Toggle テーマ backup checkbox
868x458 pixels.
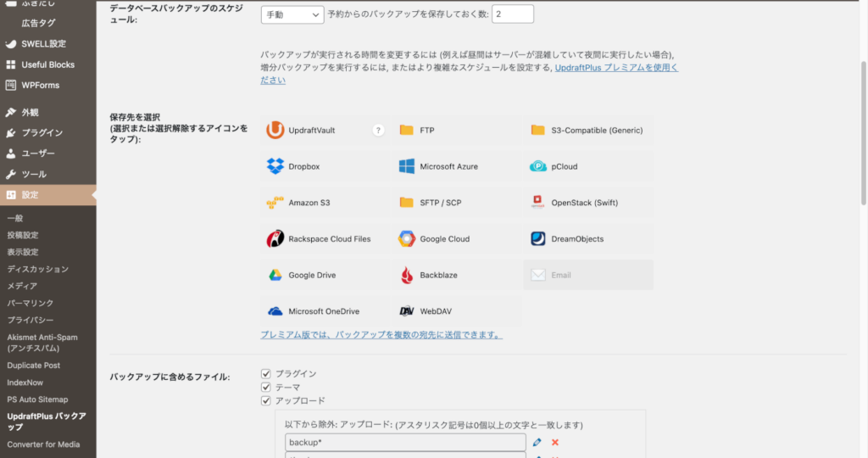[265, 387]
